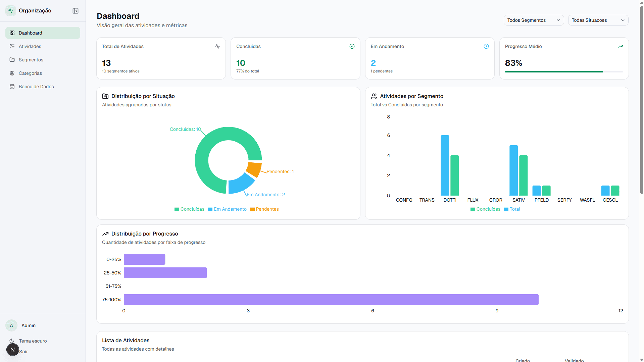Viewport: 644px width, 362px height.
Task: Click the DOTTI blue Total bar
Action: [445, 165]
